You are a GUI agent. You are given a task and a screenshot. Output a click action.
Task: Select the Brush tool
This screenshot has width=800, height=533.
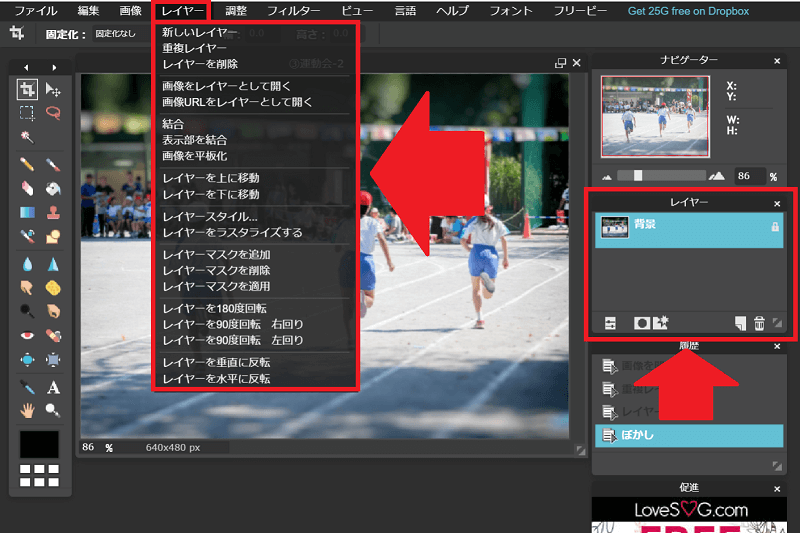click(53, 164)
